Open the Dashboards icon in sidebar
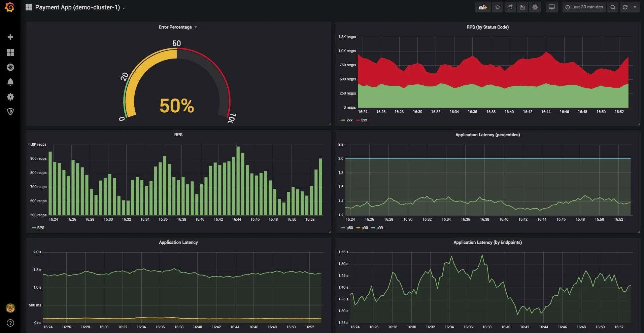 (10, 52)
